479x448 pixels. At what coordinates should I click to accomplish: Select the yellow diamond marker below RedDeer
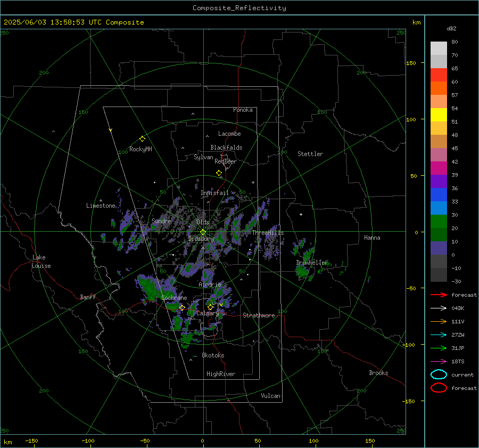pos(219,173)
